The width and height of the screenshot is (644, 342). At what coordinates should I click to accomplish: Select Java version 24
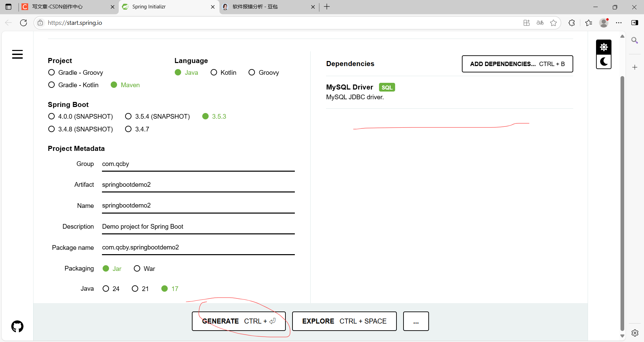pyautogui.click(x=111, y=289)
